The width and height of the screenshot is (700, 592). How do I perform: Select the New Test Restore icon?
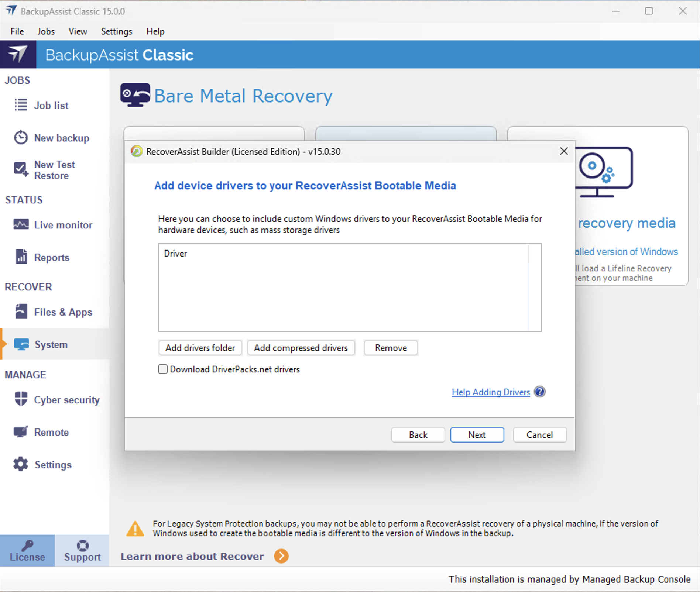coord(21,169)
